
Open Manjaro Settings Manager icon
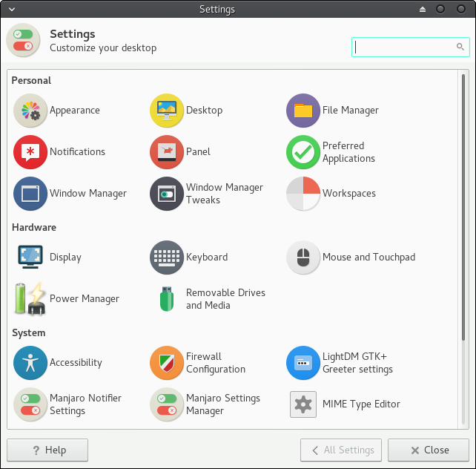pyautogui.click(x=167, y=404)
